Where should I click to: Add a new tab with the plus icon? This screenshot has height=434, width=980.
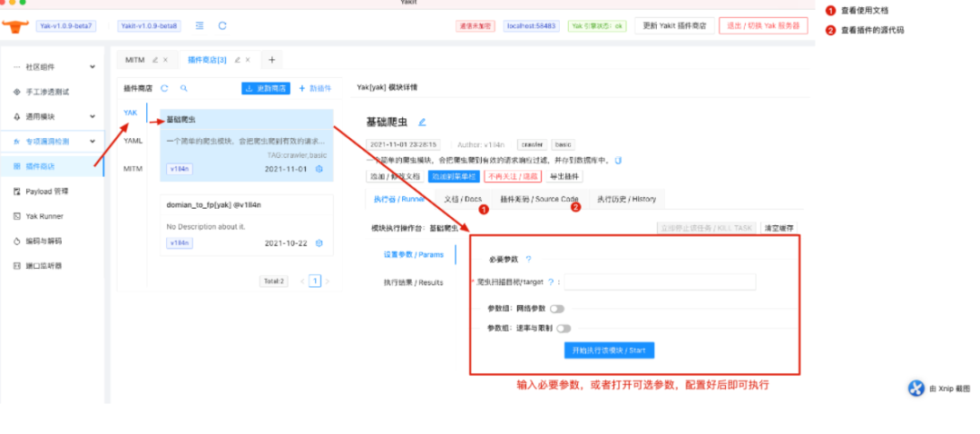(271, 60)
